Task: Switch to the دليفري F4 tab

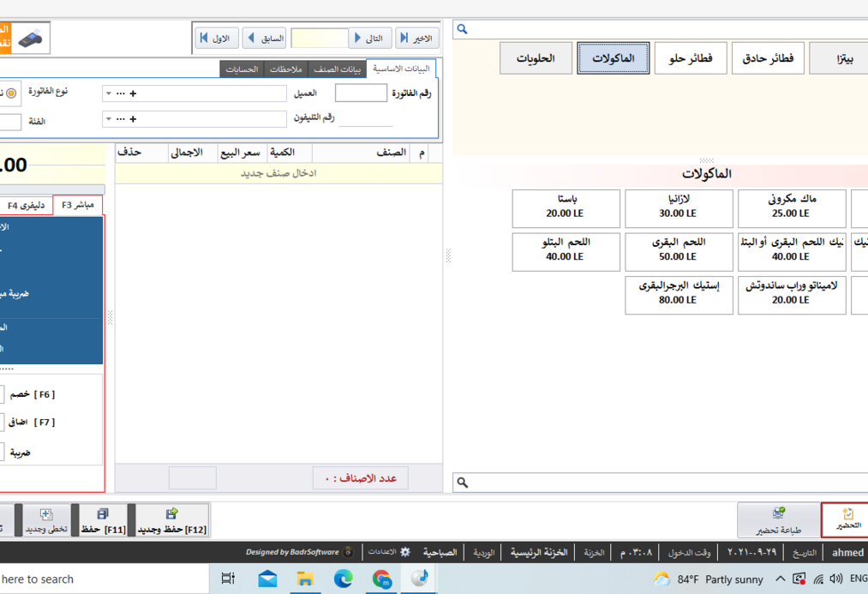Action: [27, 206]
